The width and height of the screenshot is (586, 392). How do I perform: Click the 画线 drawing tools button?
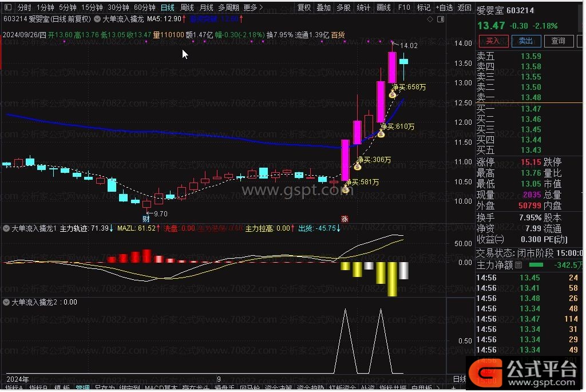pyautogui.click(x=383, y=7)
